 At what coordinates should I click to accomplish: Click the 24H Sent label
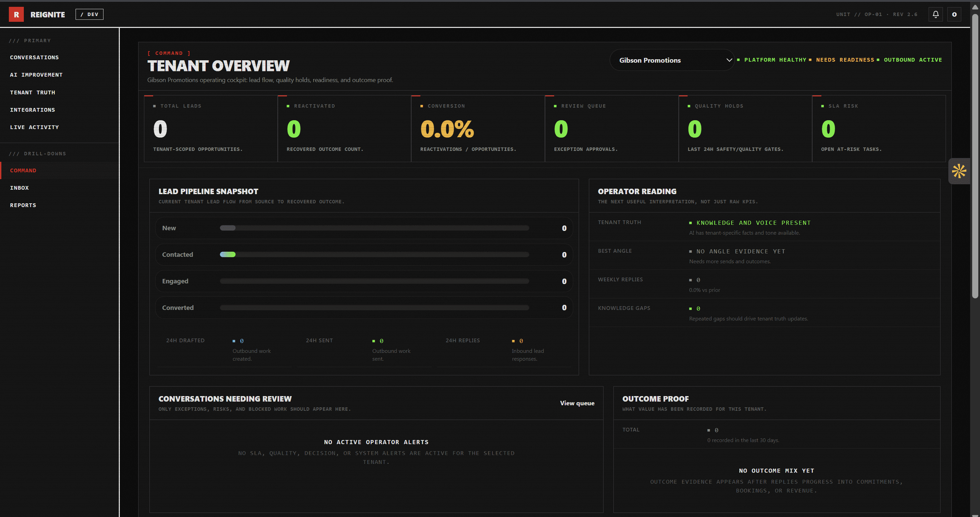(319, 340)
